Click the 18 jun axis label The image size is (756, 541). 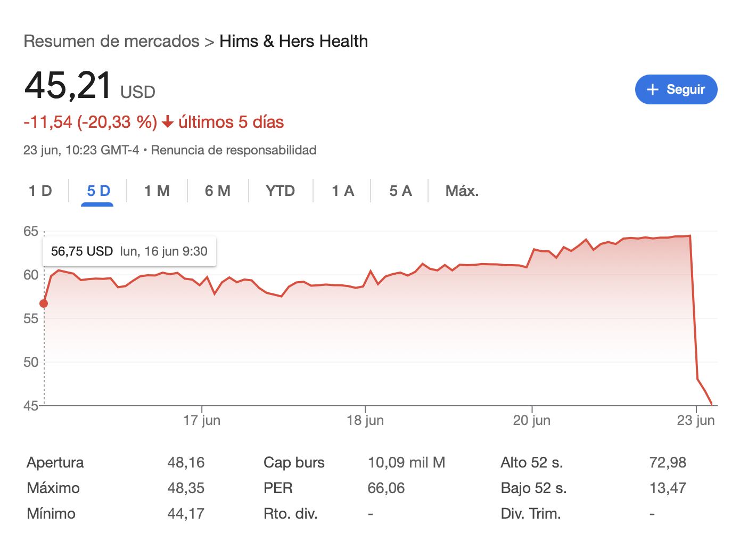pyautogui.click(x=365, y=420)
